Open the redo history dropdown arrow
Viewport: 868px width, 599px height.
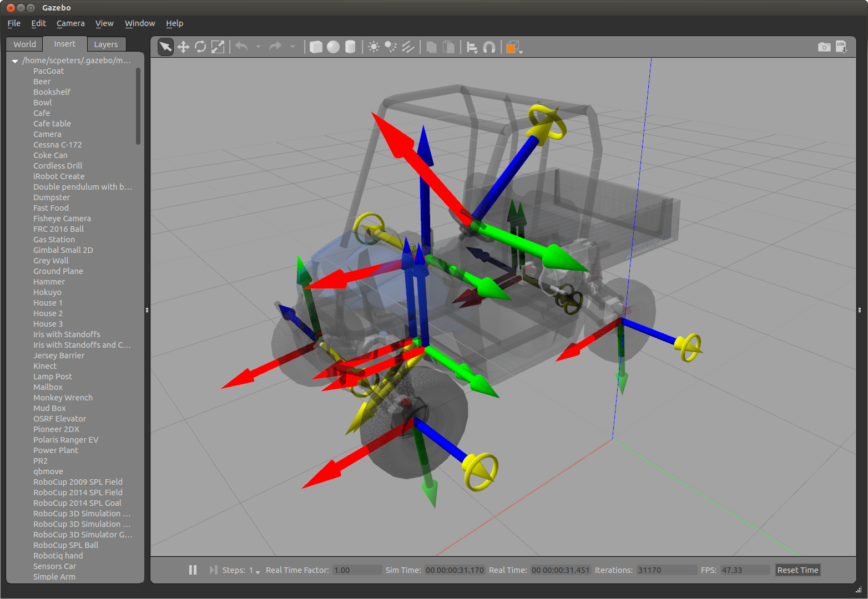[292, 47]
